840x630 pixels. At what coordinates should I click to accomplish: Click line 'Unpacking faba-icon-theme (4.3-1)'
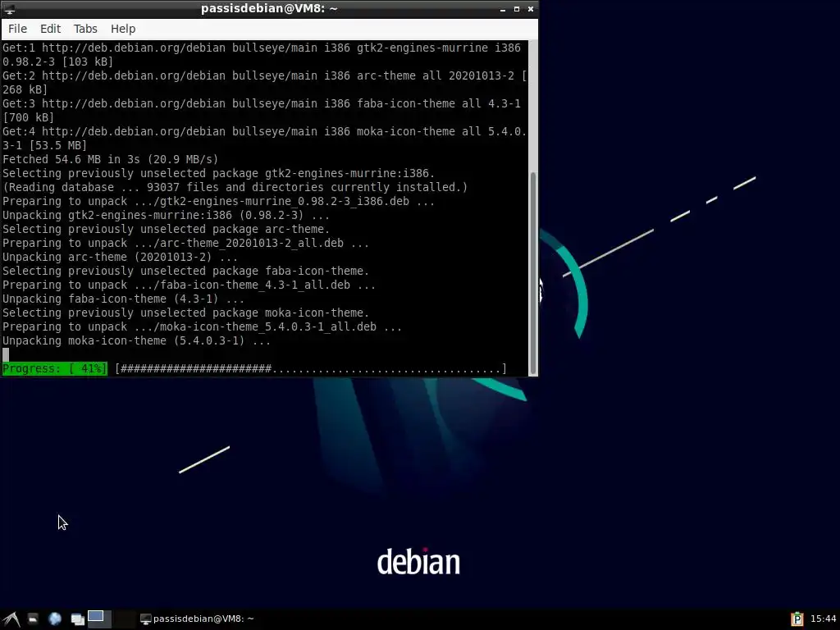pyautogui.click(x=123, y=299)
